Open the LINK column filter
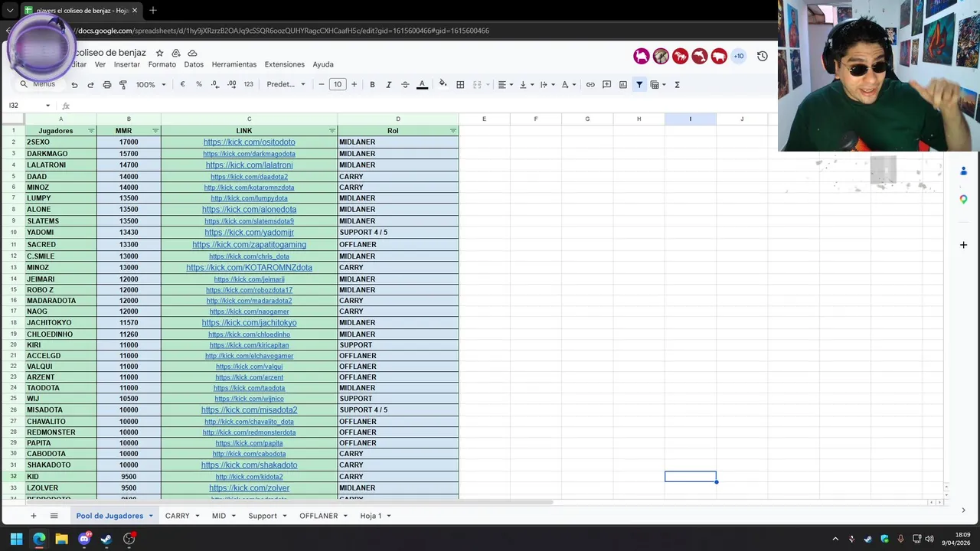The width and height of the screenshot is (980, 551). [x=332, y=131]
